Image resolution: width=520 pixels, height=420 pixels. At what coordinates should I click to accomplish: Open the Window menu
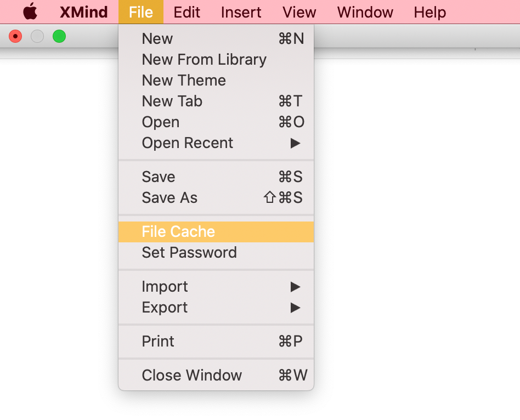tap(365, 12)
